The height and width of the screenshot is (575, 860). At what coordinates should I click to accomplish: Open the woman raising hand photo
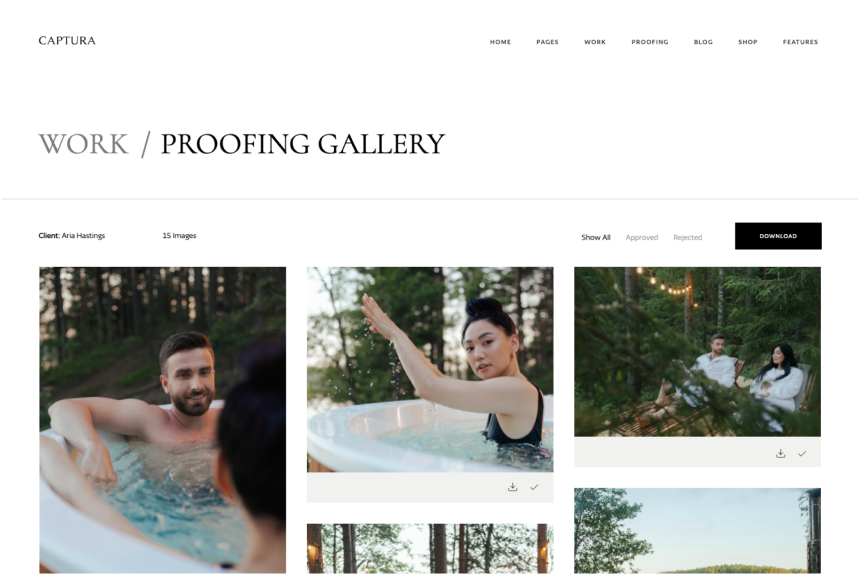(430, 369)
